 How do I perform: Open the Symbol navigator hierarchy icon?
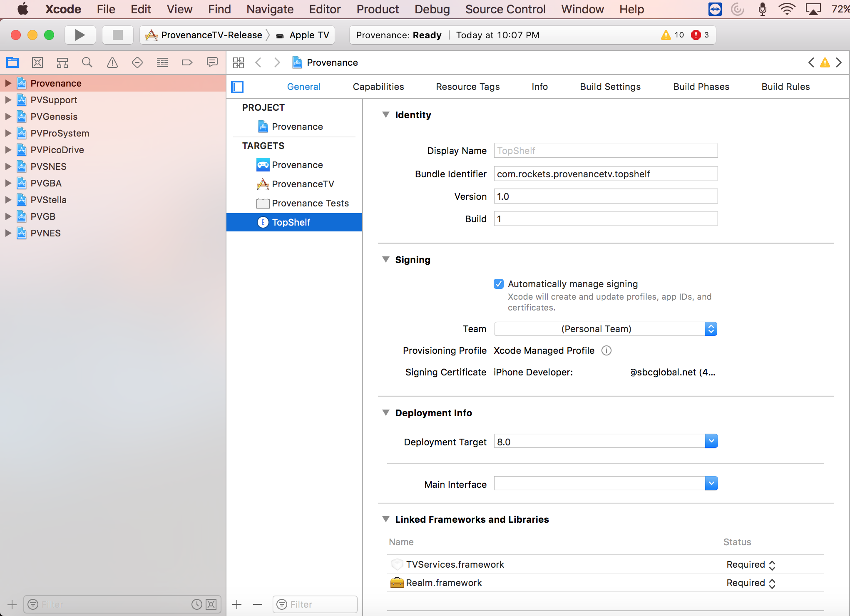pyautogui.click(x=62, y=63)
